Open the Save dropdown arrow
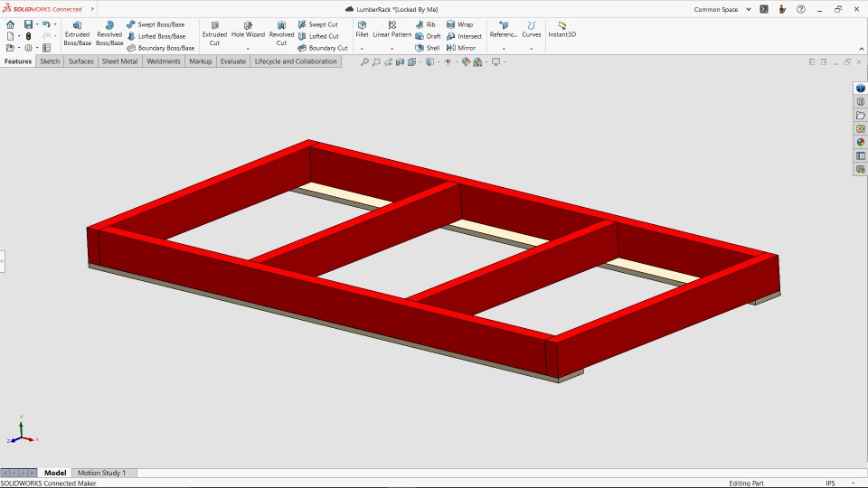The width and height of the screenshot is (868, 488). pyautogui.click(x=37, y=24)
